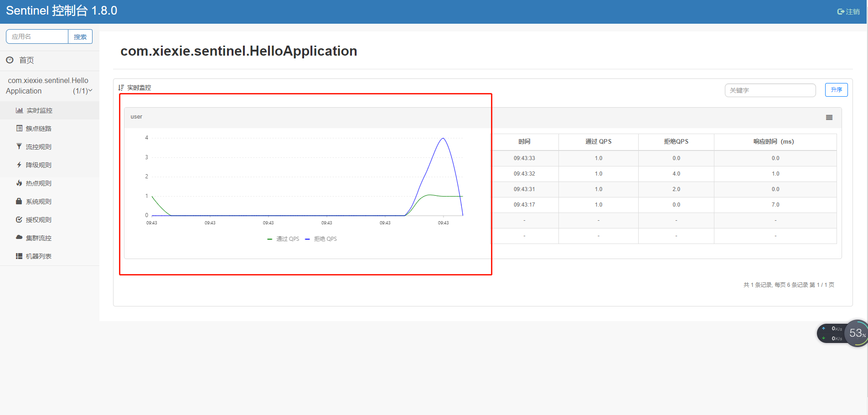868x415 pixels.
Task: Click the 升序 sort button
Action: 837,90
